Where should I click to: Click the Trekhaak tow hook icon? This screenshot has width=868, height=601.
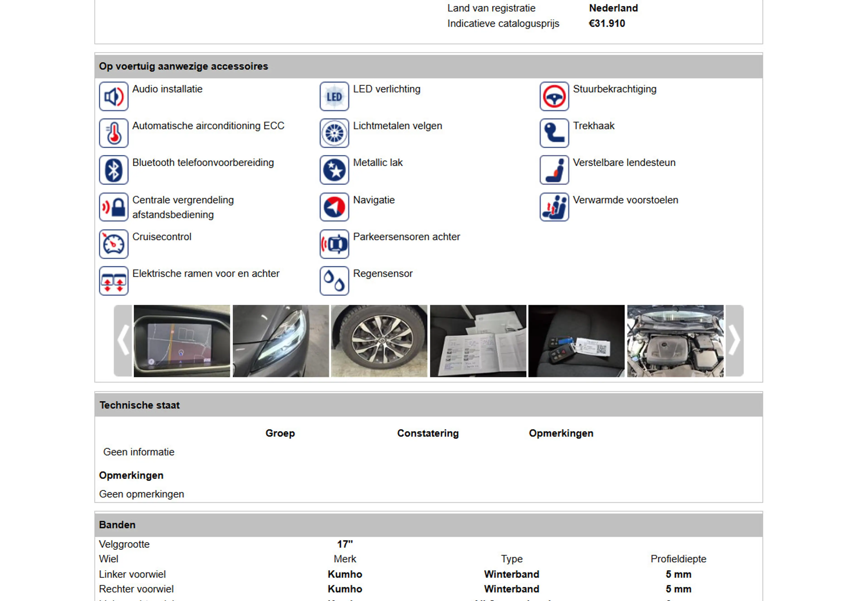tap(554, 133)
